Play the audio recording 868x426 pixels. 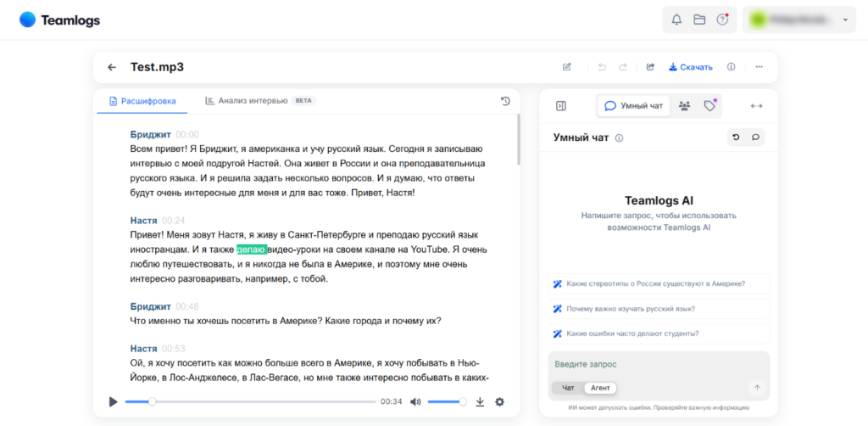click(x=113, y=401)
